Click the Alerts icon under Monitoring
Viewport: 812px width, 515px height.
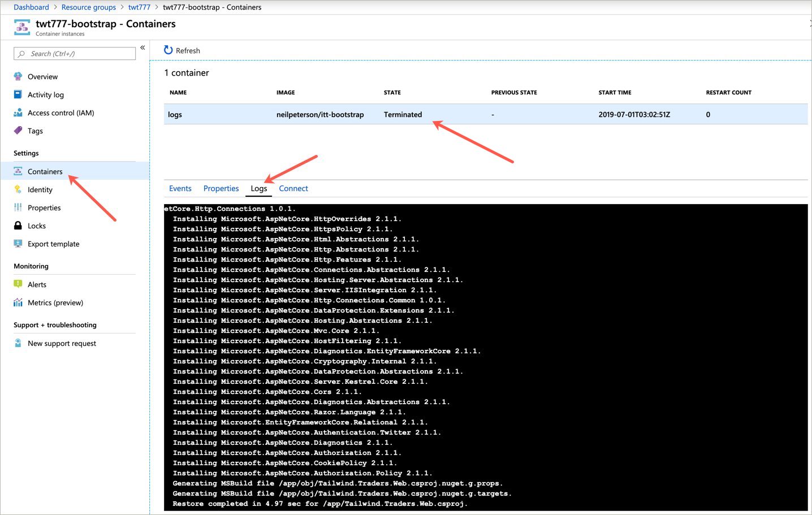pyautogui.click(x=18, y=284)
